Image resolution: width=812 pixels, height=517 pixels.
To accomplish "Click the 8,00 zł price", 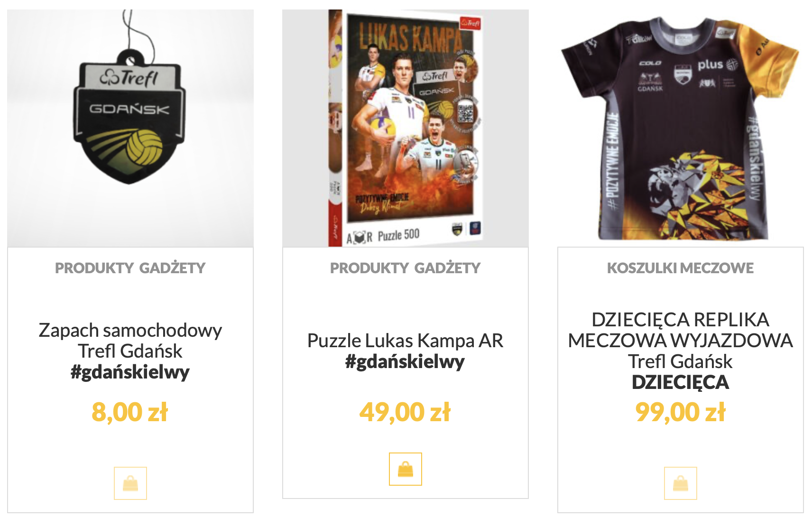I will click(130, 412).
